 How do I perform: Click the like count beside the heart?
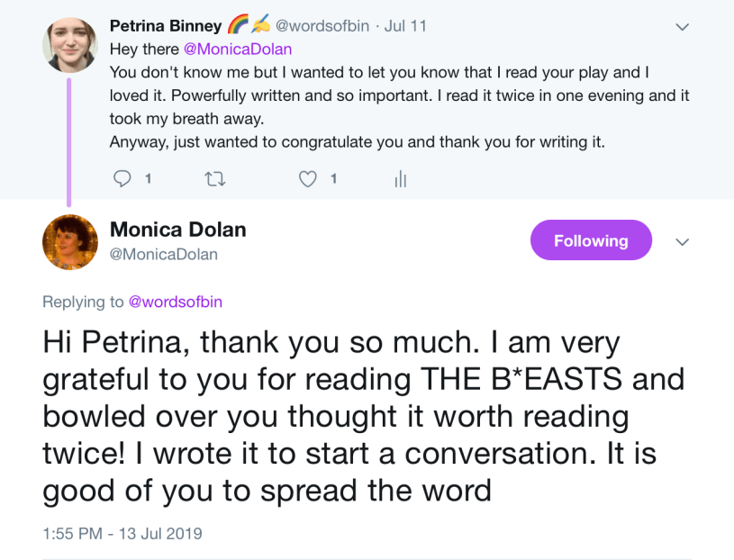333,179
